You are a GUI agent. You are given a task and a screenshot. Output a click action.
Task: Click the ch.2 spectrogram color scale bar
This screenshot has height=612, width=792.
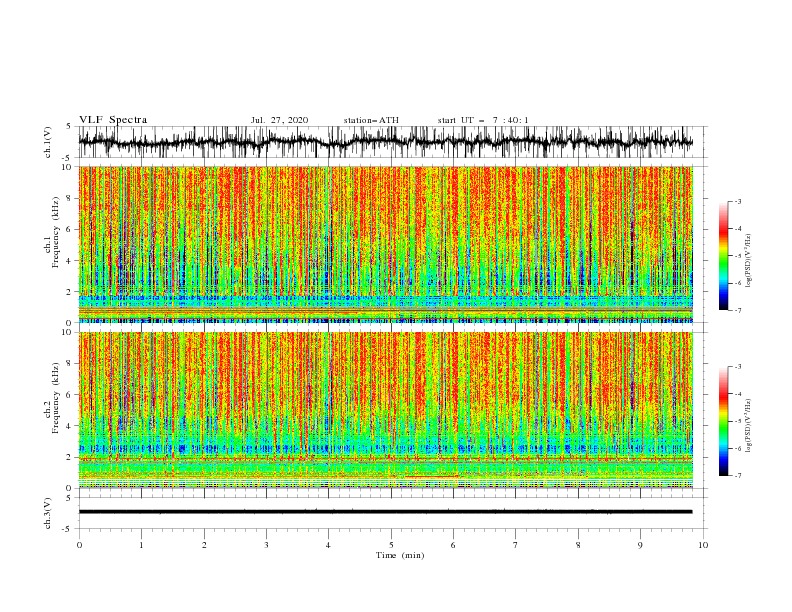tap(724, 421)
